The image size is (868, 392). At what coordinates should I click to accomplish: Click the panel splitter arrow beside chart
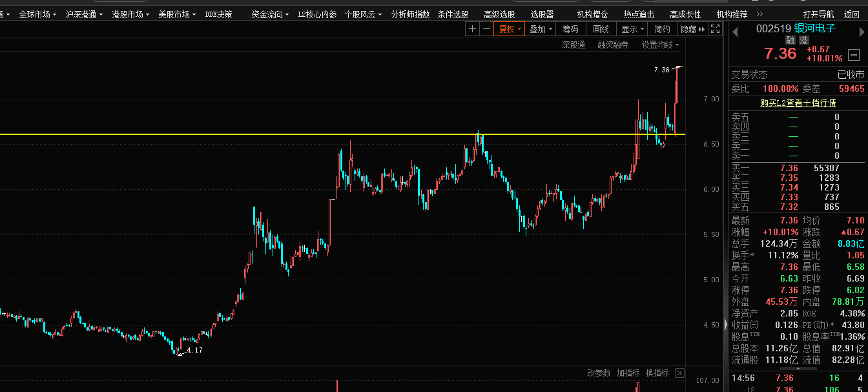tap(725, 325)
